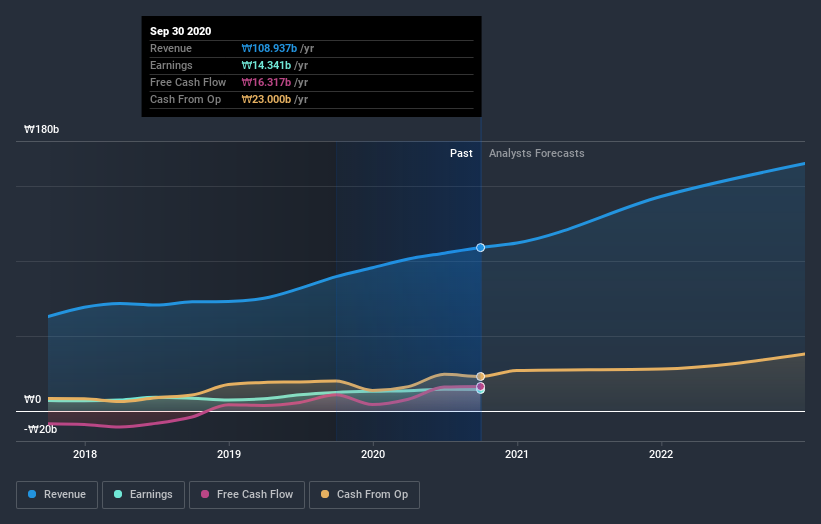Screen dimensions: 821x524
Task: Toggle the Free Cash Flow legend button
Action: click(247, 495)
